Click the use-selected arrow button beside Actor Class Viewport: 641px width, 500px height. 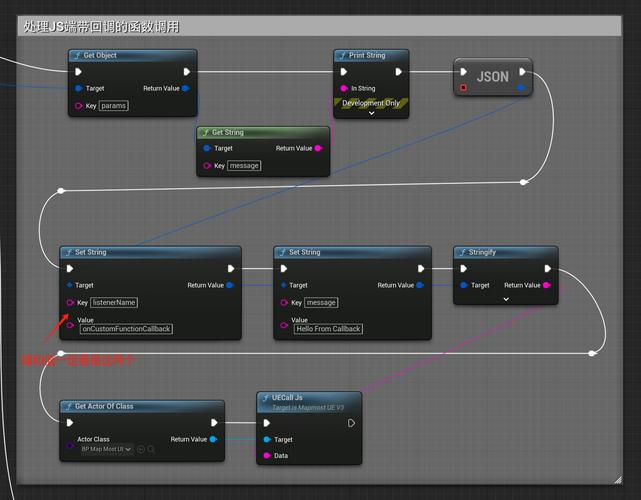pos(140,450)
